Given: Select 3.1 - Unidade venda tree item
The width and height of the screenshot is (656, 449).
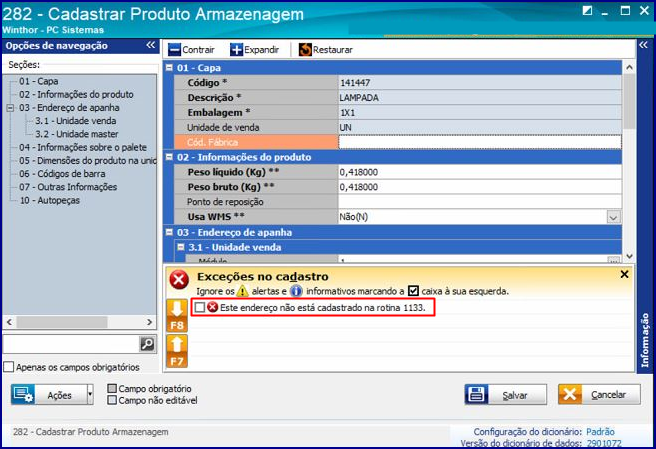Looking at the screenshot, I should coord(76,121).
